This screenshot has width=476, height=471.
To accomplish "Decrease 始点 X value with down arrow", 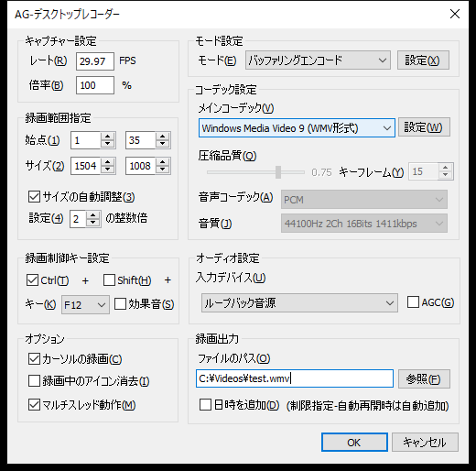I will [x=107, y=144].
